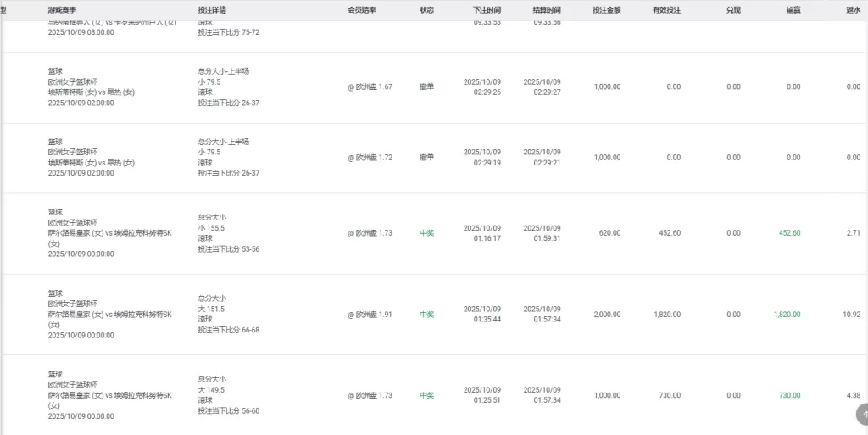
Task: Select the 小 155.5 bet detail text
Action: coord(212,228)
